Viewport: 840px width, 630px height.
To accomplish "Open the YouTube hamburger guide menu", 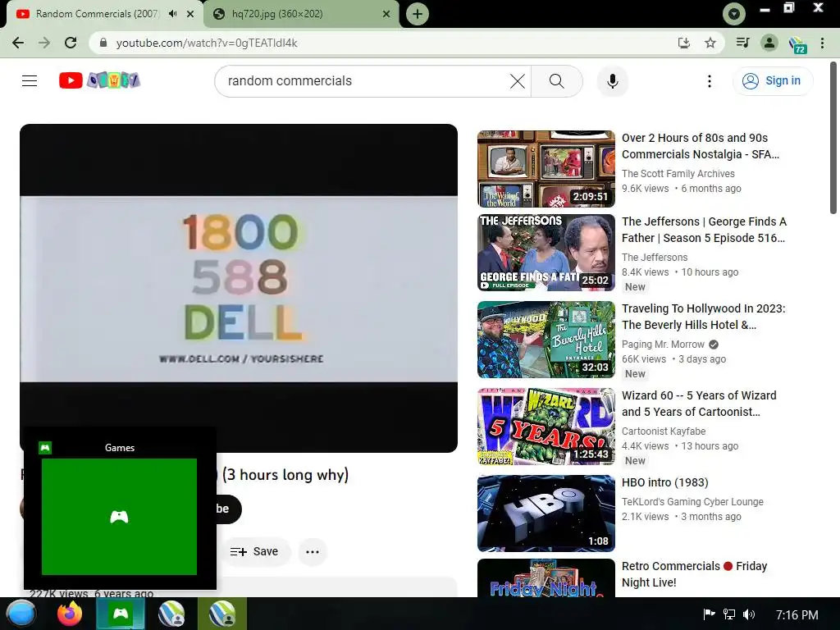I will point(30,81).
